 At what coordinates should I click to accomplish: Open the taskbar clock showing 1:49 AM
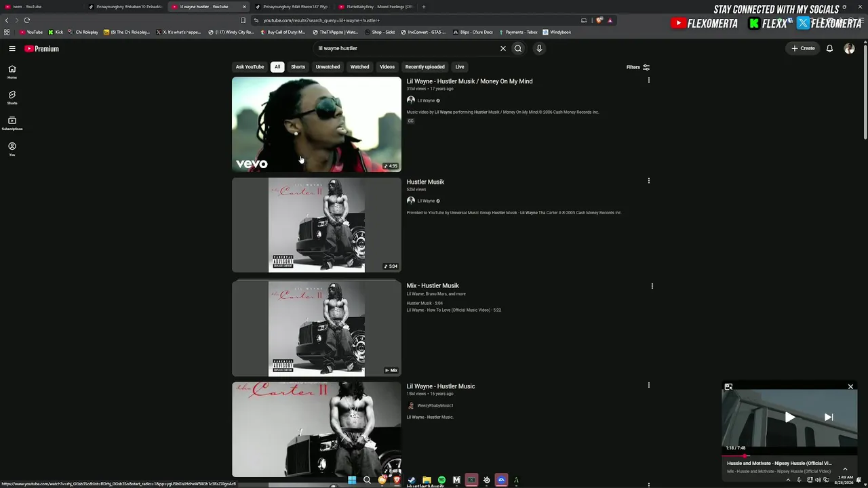(x=844, y=480)
